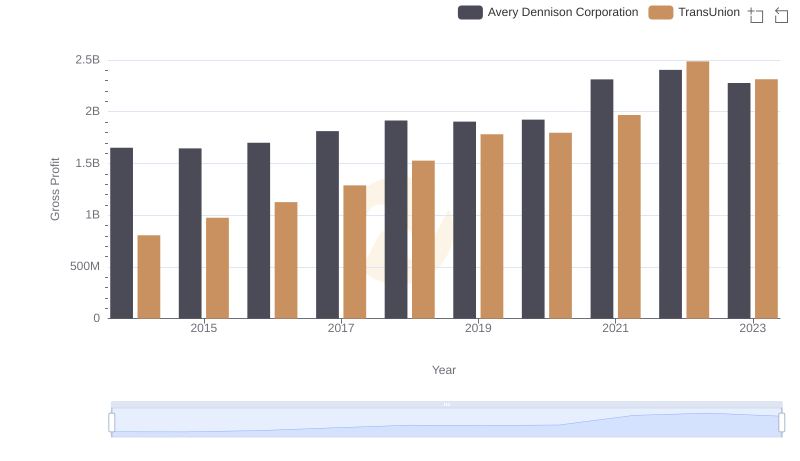
Task: Click the 1.5B y-axis label
Action: pyautogui.click(x=87, y=163)
